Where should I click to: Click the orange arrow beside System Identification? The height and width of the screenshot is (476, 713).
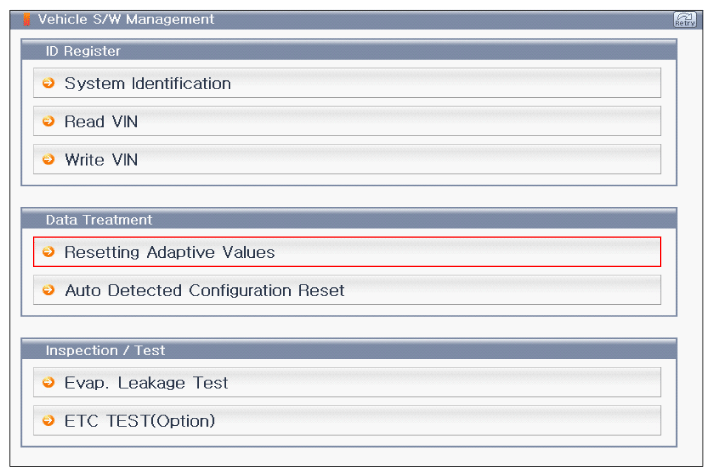(x=48, y=84)
